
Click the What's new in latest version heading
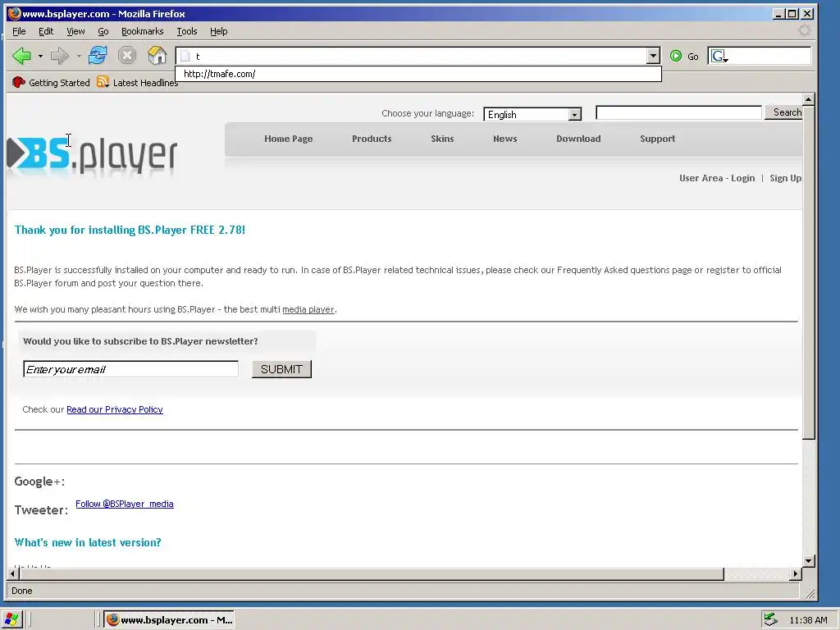point(88,542)
